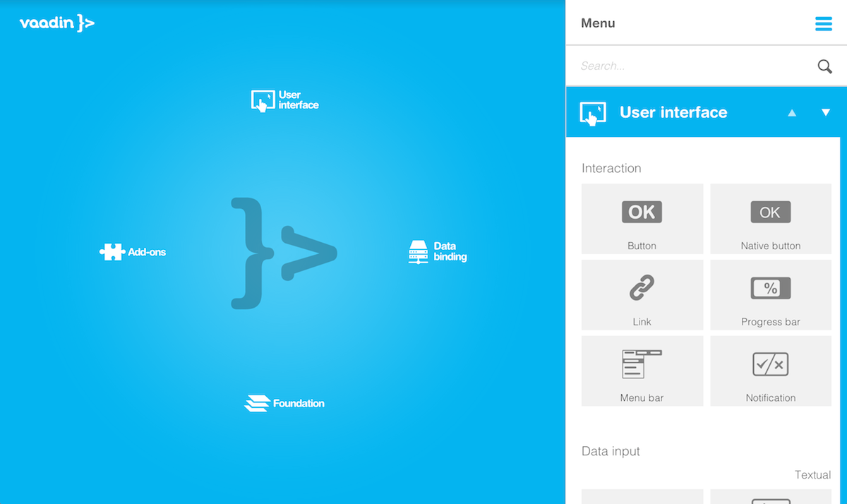
Task: Click the User interface header title
Action: click(x=673, y=112)
